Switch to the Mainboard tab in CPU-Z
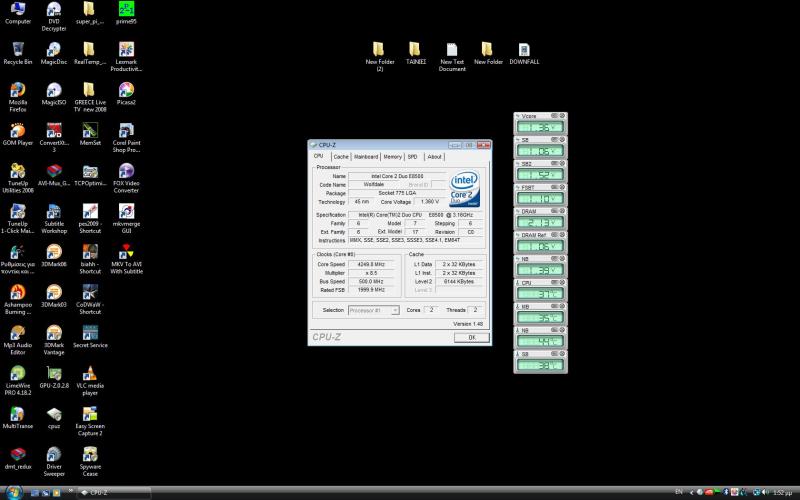The height and width of the screenshot is (500, 800). [366, 157]
